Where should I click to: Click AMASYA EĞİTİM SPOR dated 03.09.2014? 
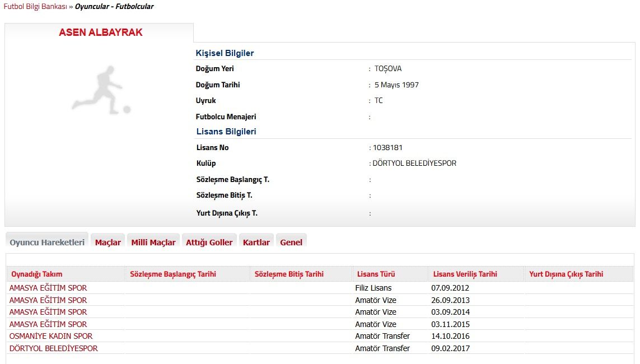[x=48, y=312]
